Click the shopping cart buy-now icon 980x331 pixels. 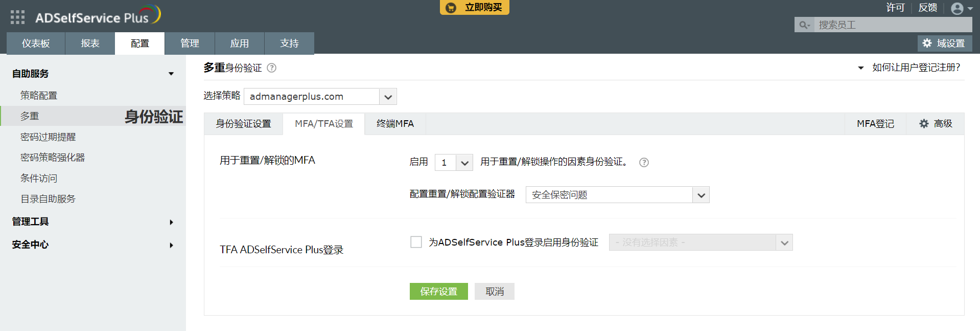tap(451, 8)
